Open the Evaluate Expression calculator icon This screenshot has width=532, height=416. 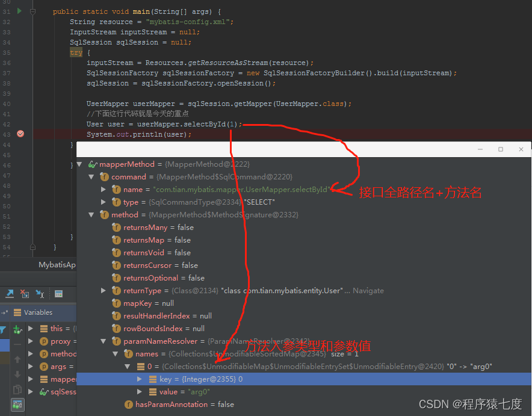coord(58,294)
